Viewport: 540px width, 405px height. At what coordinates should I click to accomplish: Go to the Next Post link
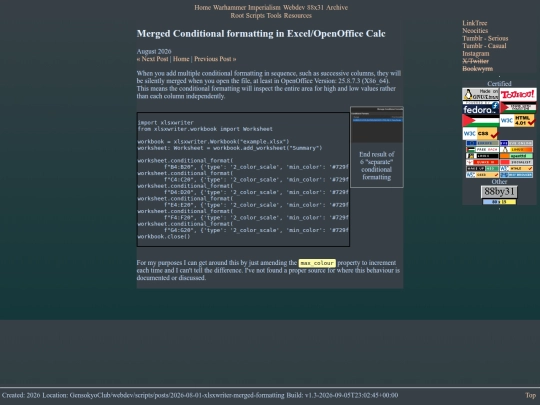[x=153, y=59]
